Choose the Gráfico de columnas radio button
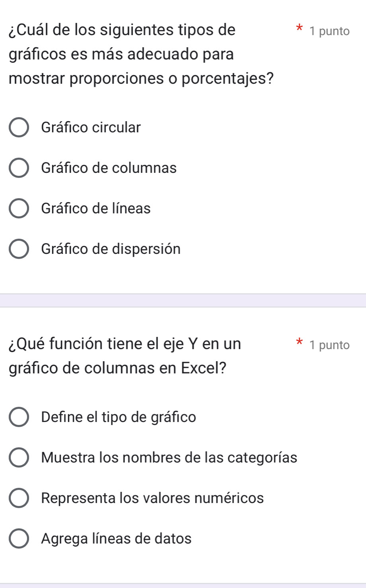 click(x=19, y=168)
